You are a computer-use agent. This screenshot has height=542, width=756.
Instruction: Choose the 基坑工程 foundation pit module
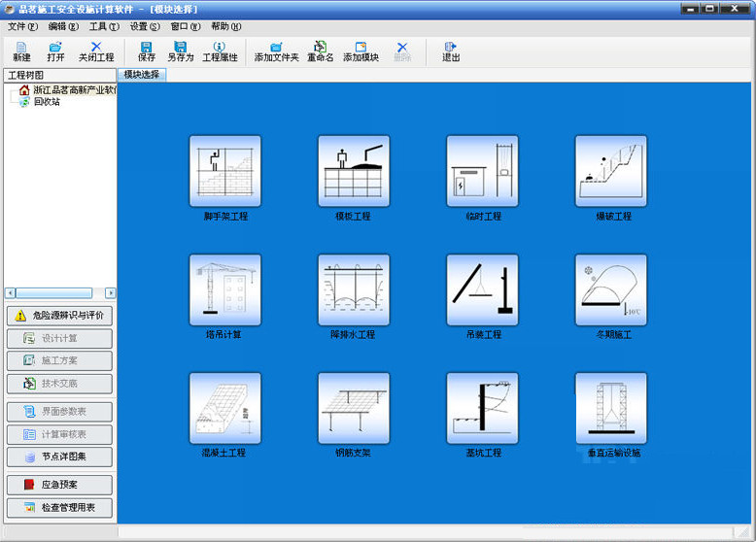pyautogui.click(x=482, y=409)
